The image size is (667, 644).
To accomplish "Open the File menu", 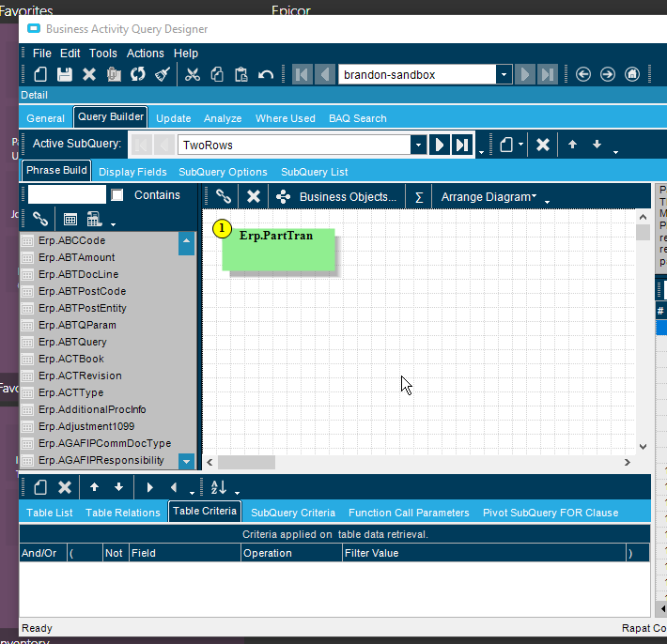I will (41, 54).
